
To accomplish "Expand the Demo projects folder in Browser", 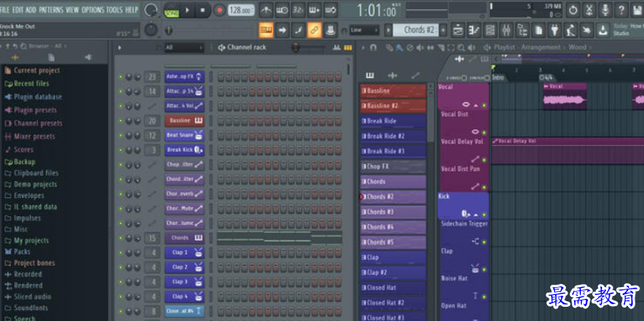I will [x=31, y=185].
